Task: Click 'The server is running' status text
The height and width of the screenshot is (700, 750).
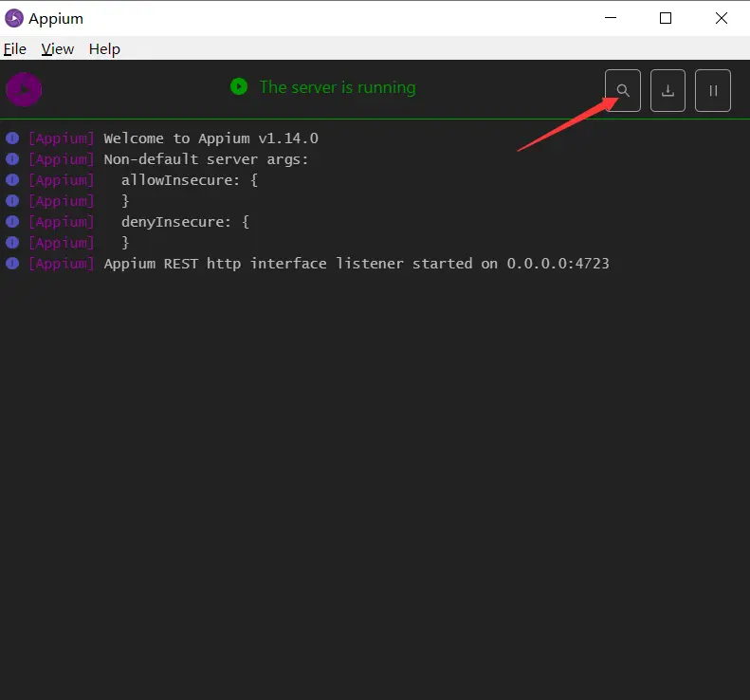Action: [x=338, y=87]
